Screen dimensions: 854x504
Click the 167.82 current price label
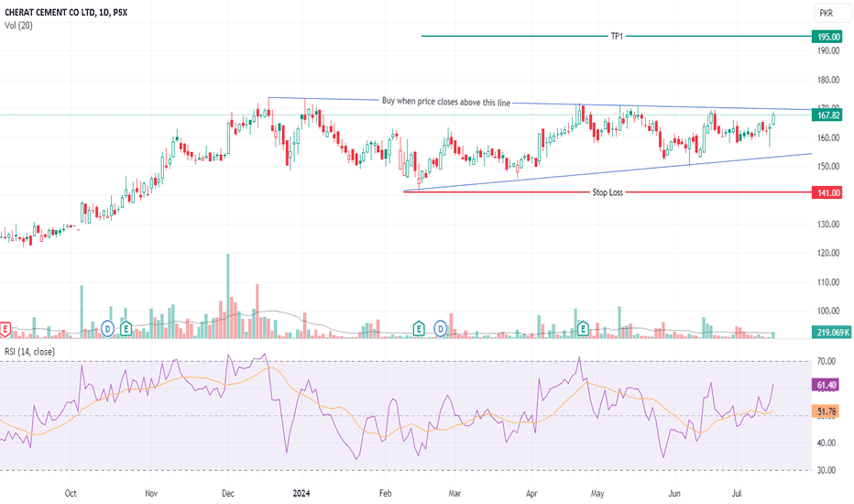tap(827, 115)
